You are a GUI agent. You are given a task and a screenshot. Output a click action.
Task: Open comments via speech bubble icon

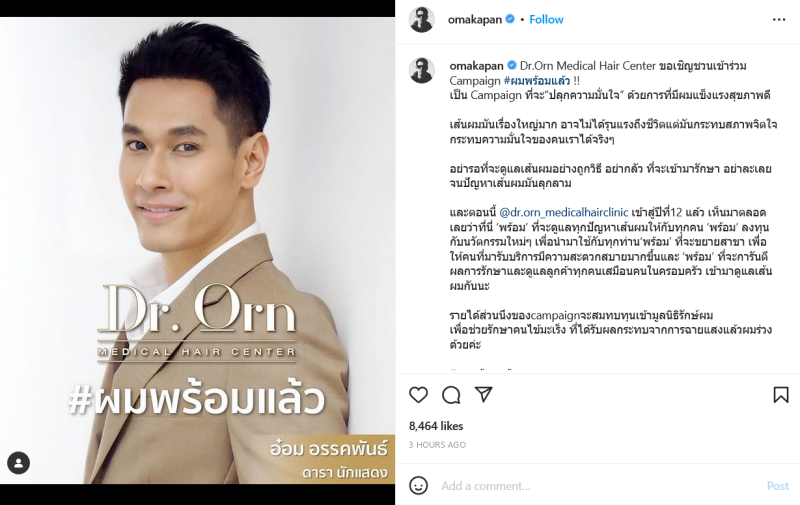point(451,395)
